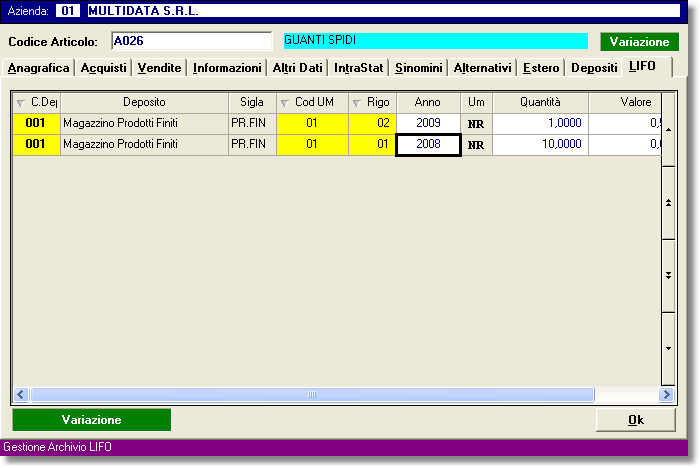Click the Quantità cell with 10,0000

(x=538, y=144)
